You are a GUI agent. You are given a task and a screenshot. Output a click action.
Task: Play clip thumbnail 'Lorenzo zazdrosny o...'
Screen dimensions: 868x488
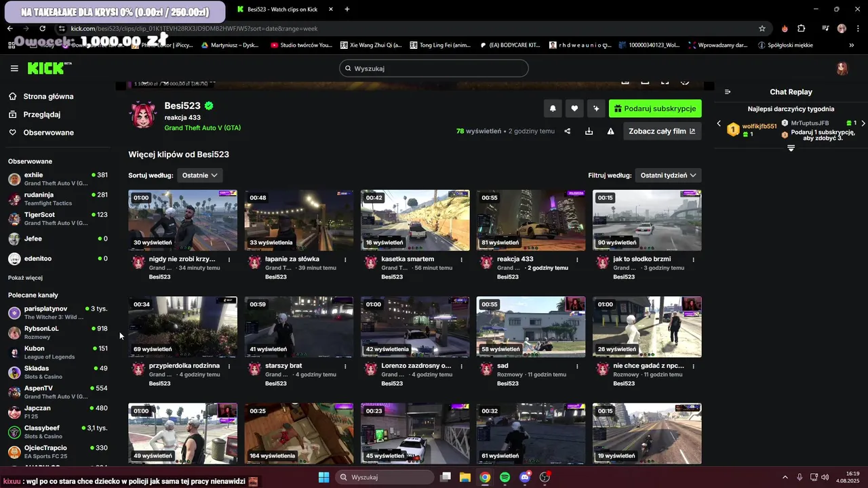click(x=415, y=327)
